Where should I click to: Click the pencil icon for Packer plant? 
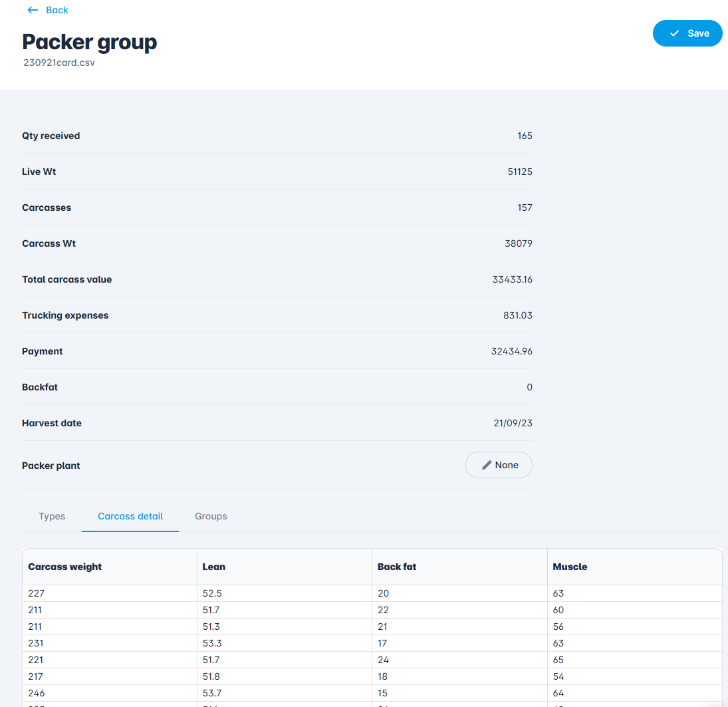[487, 465]
